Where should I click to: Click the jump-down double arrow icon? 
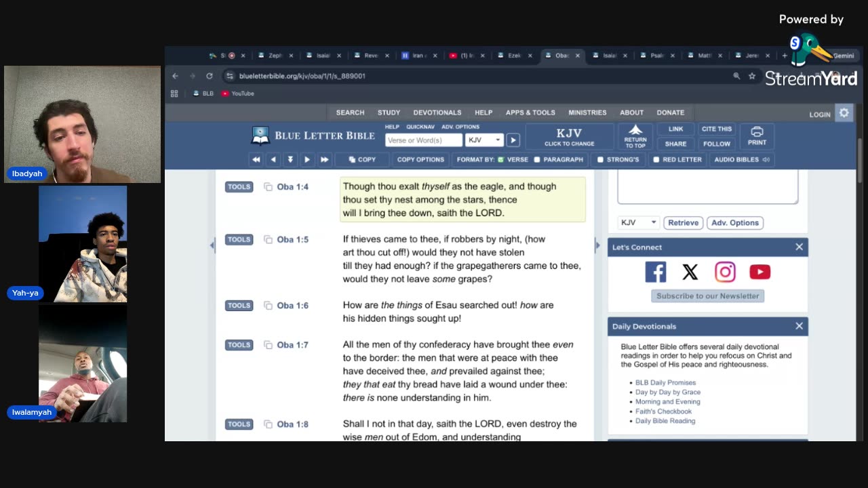(290, 159)
